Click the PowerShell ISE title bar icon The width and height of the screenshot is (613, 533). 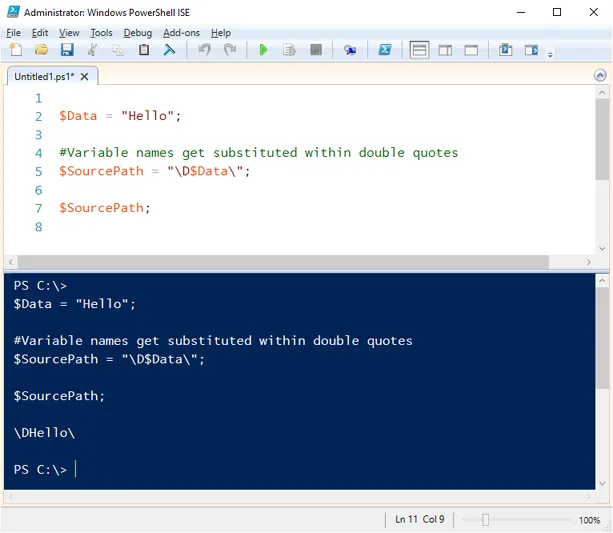(x=13, y=12)
